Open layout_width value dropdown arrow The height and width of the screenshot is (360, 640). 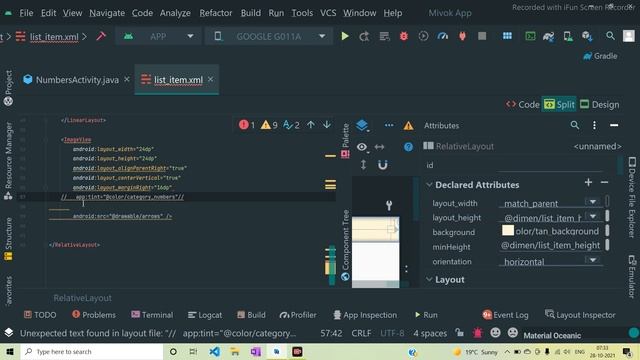[x=592, y=202]
